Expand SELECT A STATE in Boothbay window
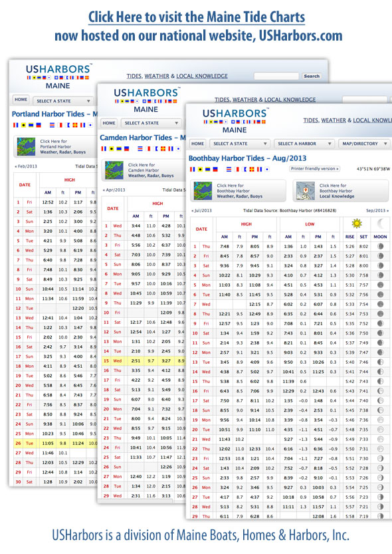The height and width of the screenshot is (554, 392). click(240, 144)
